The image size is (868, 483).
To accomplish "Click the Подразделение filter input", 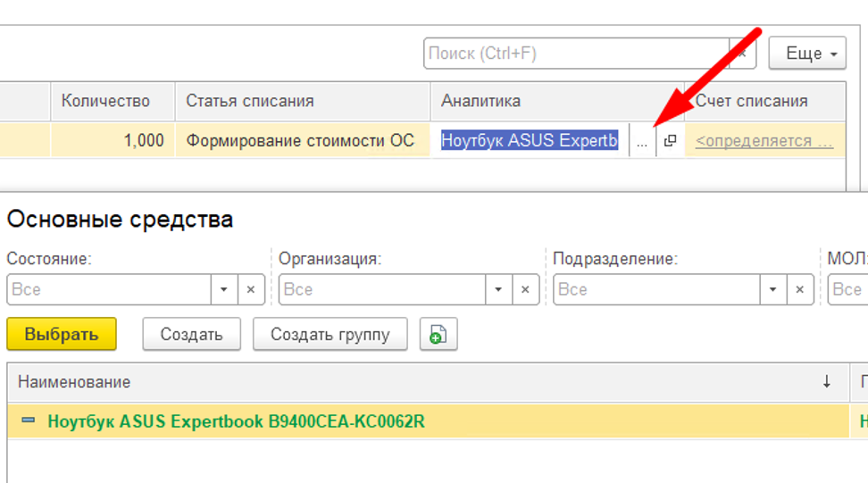I will 656,289.
